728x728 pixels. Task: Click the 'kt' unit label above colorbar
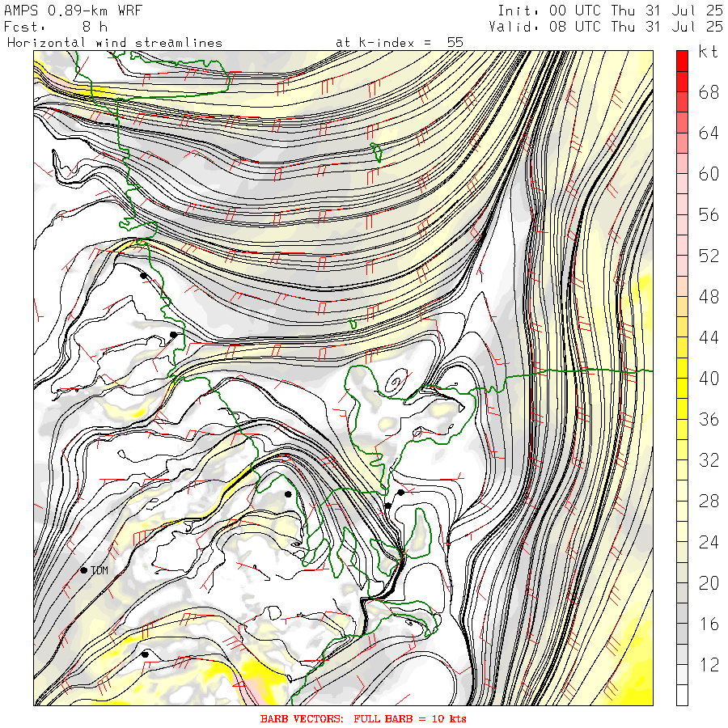coord(709,52)
